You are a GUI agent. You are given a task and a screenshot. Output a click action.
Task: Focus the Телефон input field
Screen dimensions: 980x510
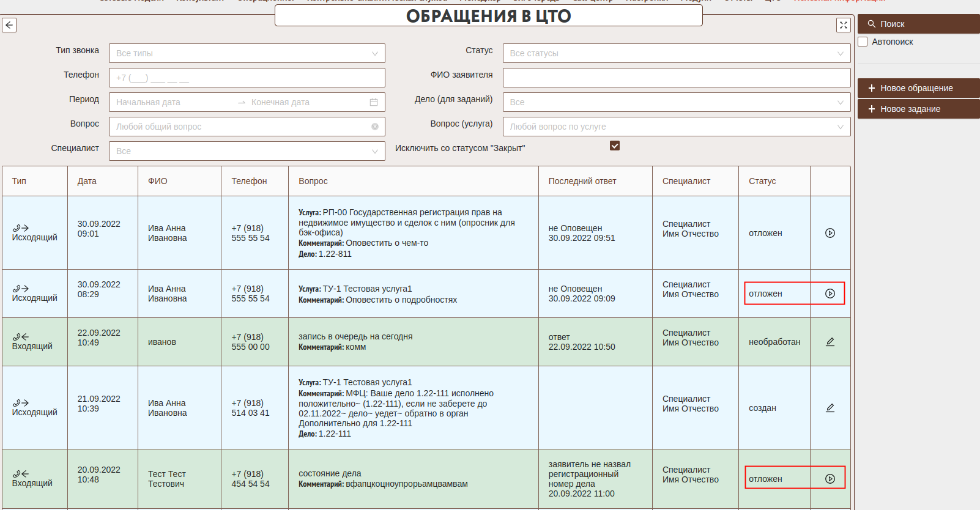[247, 78]
